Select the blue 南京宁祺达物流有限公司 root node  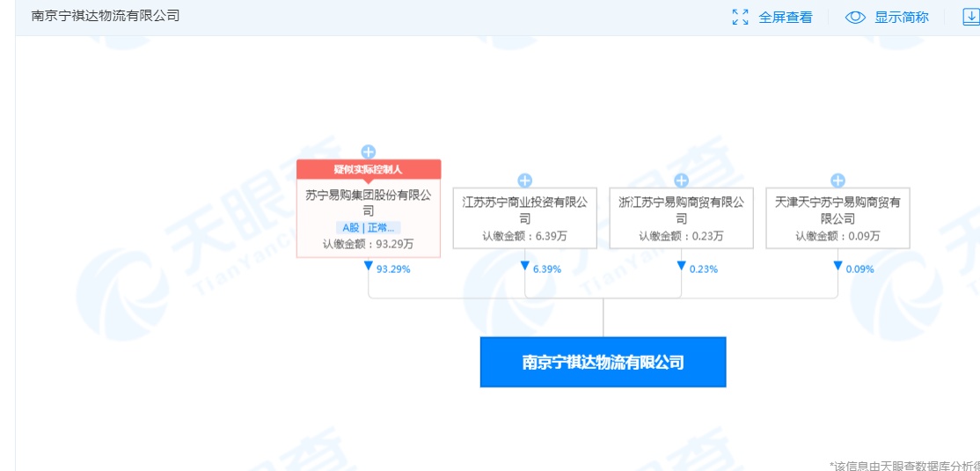pyautogui.click(x=603, y=362)
